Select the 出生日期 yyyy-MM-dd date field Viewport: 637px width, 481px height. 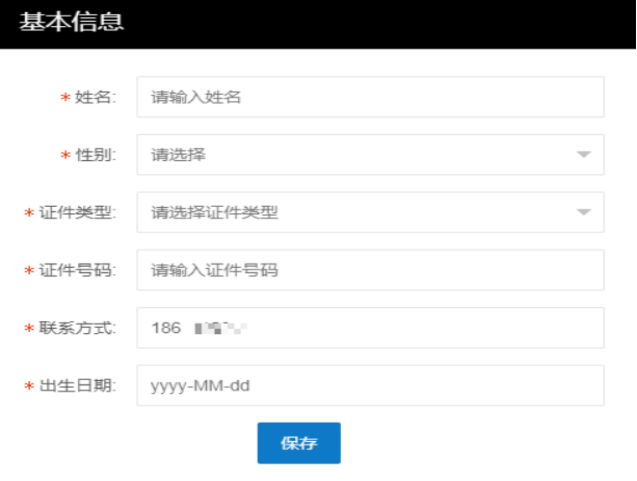(370, 385)
